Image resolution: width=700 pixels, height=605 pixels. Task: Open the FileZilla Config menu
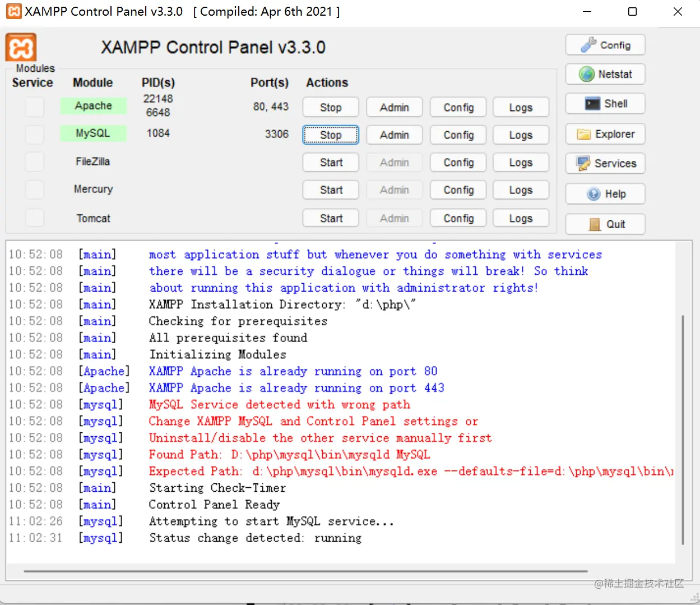tap(458, 163)
